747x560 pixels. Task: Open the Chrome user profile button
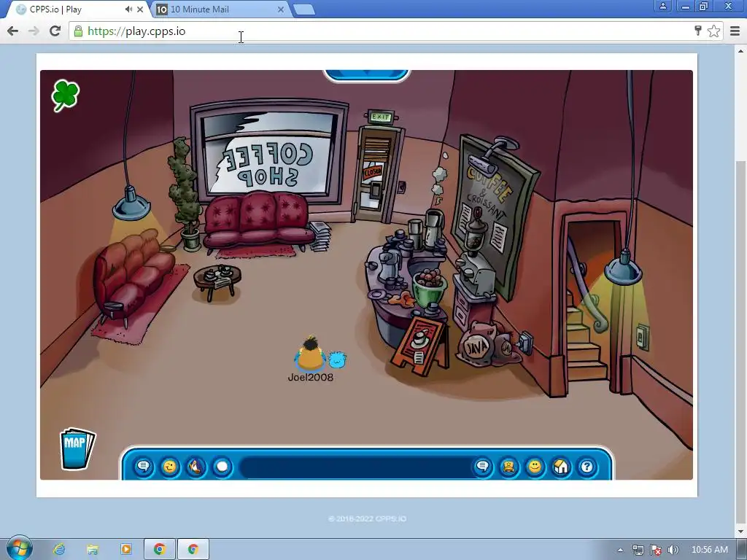tap(662, 6)
